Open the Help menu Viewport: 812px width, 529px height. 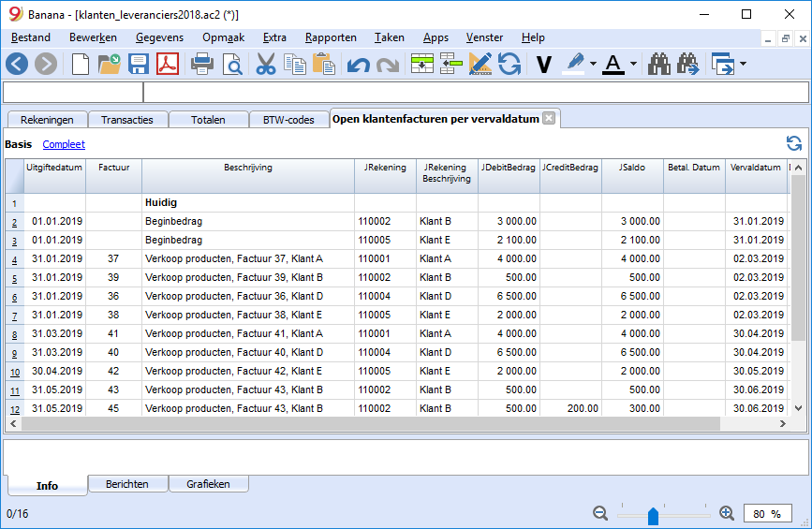533,37
